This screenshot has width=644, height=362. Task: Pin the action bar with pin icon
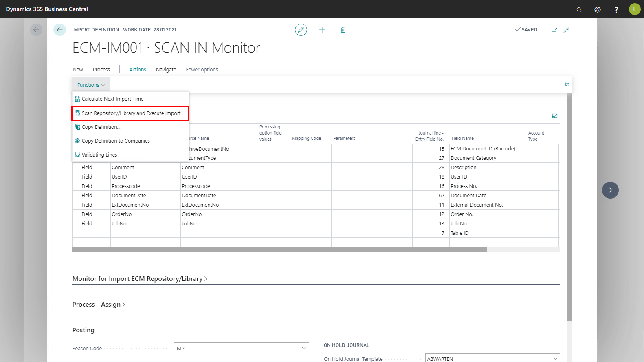(x=566, y=84)
